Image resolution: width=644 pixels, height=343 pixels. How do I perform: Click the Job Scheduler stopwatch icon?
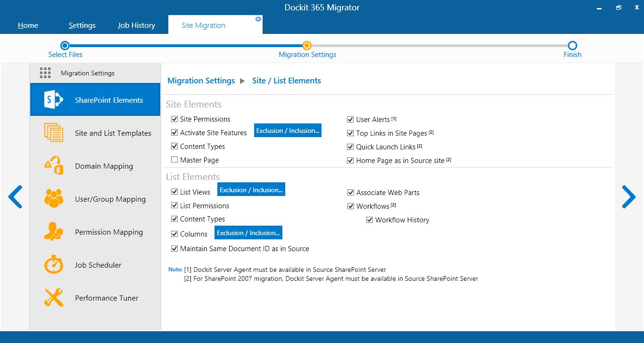click(x=53, y=265)
